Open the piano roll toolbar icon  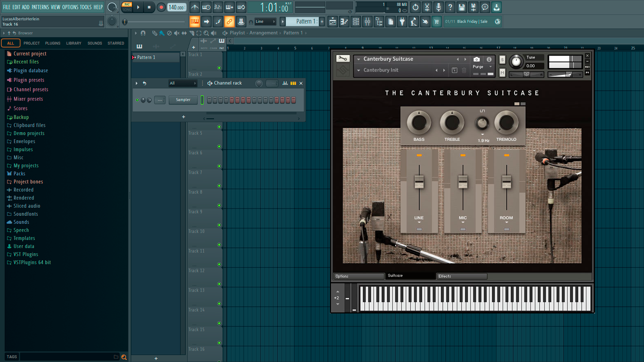pyautogui.click(x=344, y=21)
